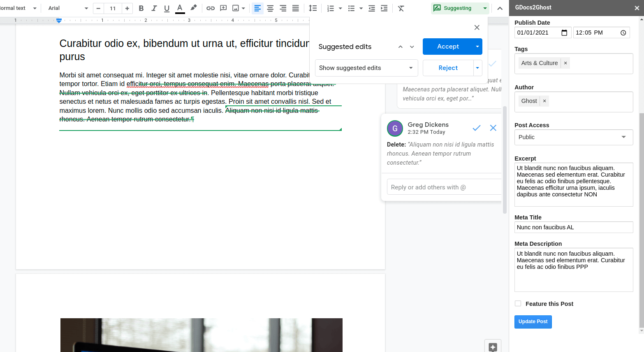Click the highlight color marker icon
The width and height of the screenshot is (644, 352).
pos(193,8)
